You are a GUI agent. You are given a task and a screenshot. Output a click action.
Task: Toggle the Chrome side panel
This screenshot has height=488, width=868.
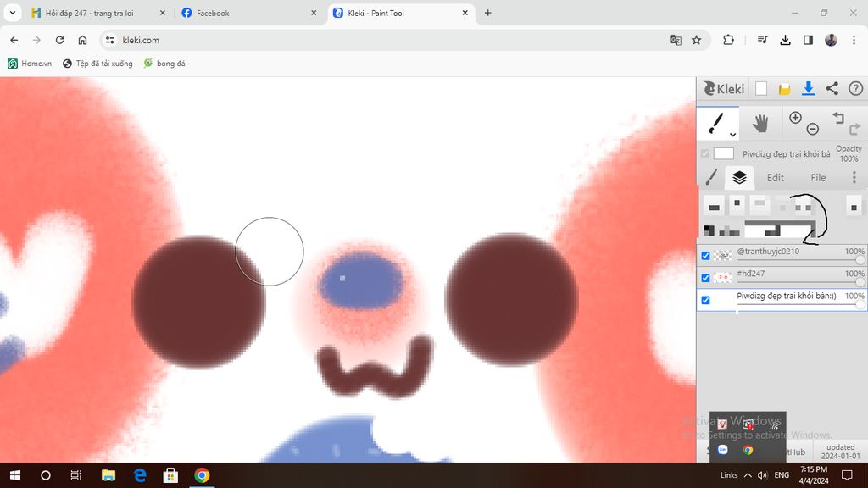point(808,40)
